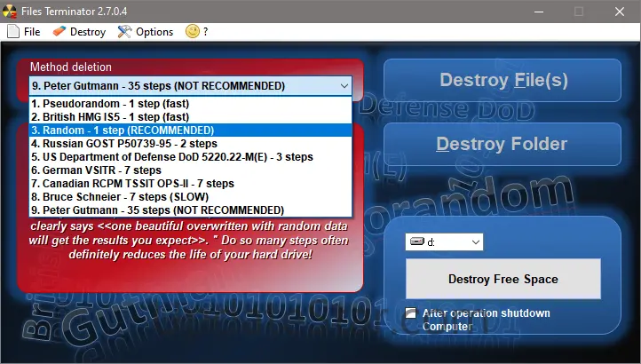The height and width of the screenshot is (364, 641).
Task: Minimize the Files Terminator window
Action: 539,12
